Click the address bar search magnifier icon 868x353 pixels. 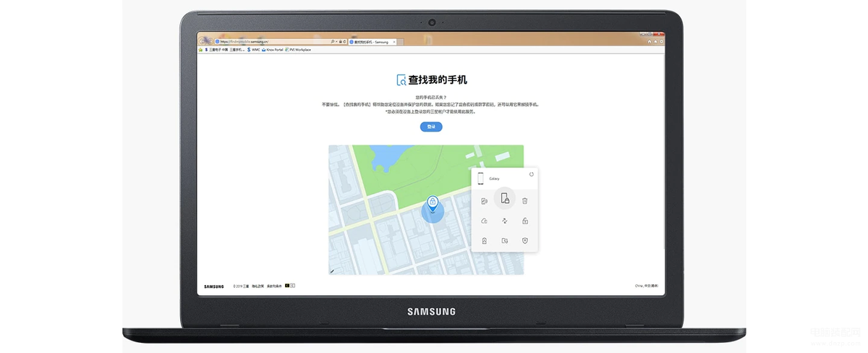(x=333, y=41)
